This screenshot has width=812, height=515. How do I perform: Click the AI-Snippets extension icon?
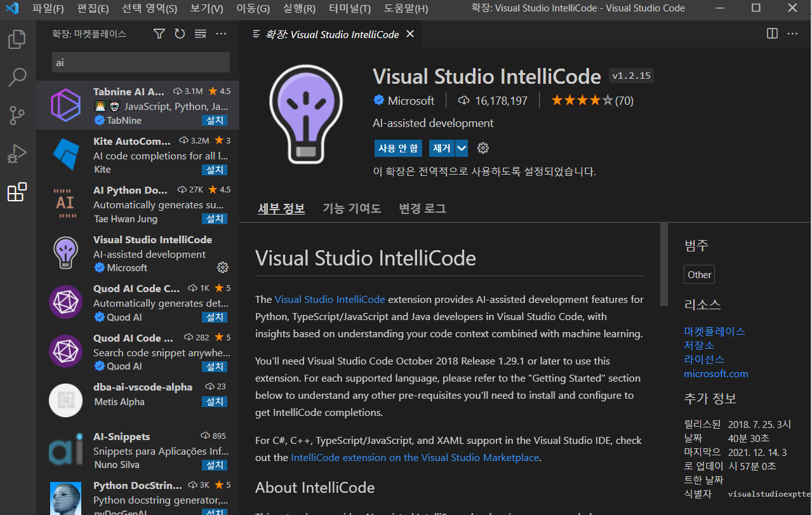pyautogui.click(x=65, y=449)
